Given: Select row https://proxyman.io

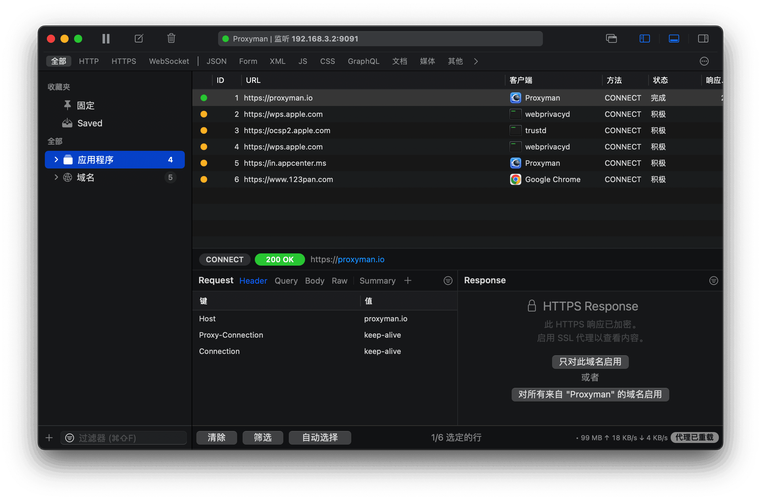Looking at the screenshot, I should (457, 98).
